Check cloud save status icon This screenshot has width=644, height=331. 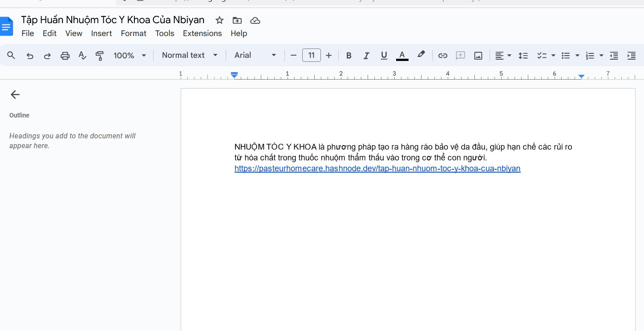tap(255, 20)
